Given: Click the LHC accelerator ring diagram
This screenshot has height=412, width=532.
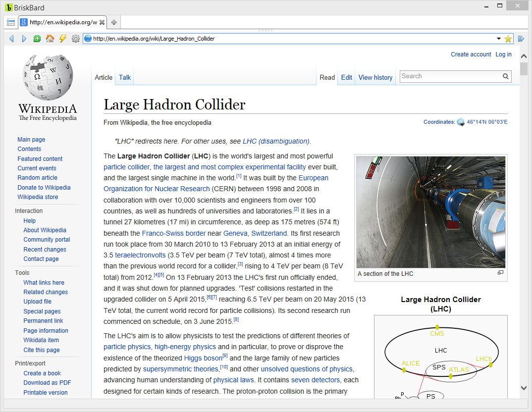Looking at the screenshot, I should (x=441, y=358).
